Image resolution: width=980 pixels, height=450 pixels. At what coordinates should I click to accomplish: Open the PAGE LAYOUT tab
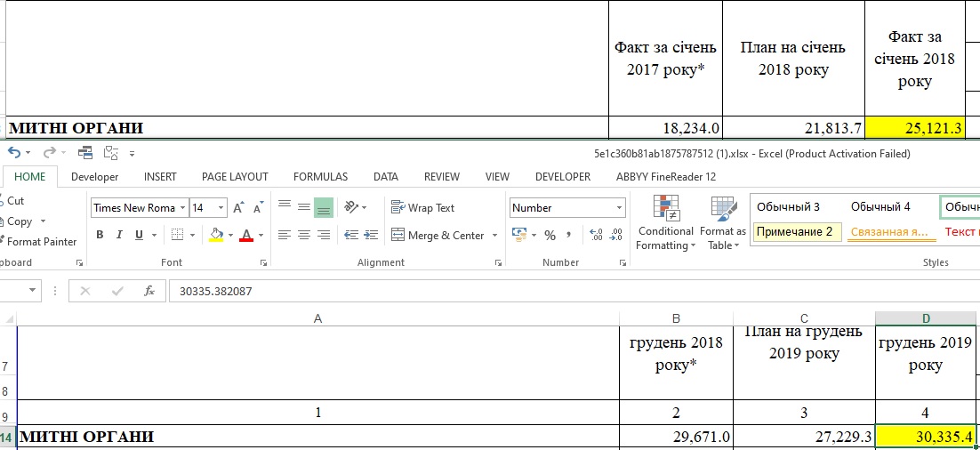235,177
